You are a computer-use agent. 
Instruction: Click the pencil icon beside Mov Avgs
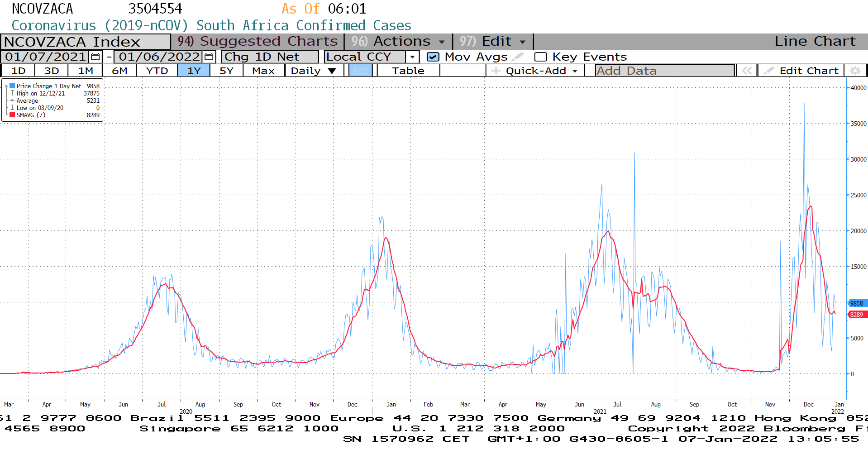[x=517, y=57]
